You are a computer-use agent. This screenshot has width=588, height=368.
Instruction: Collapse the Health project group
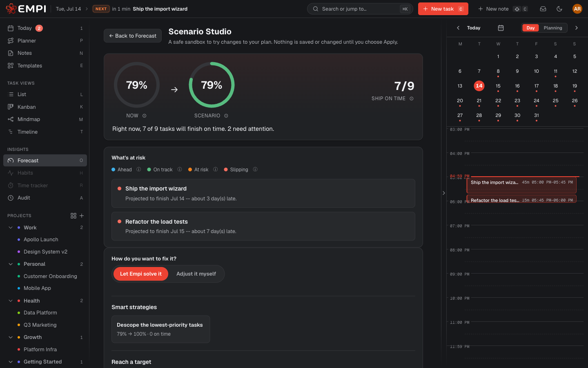(x=11, y=301)
